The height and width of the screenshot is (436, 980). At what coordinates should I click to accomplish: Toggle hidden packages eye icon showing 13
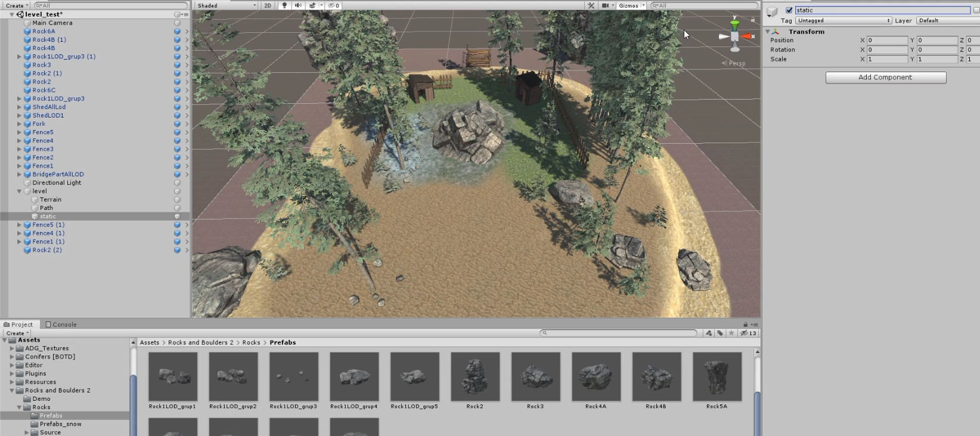pos(748,333)
